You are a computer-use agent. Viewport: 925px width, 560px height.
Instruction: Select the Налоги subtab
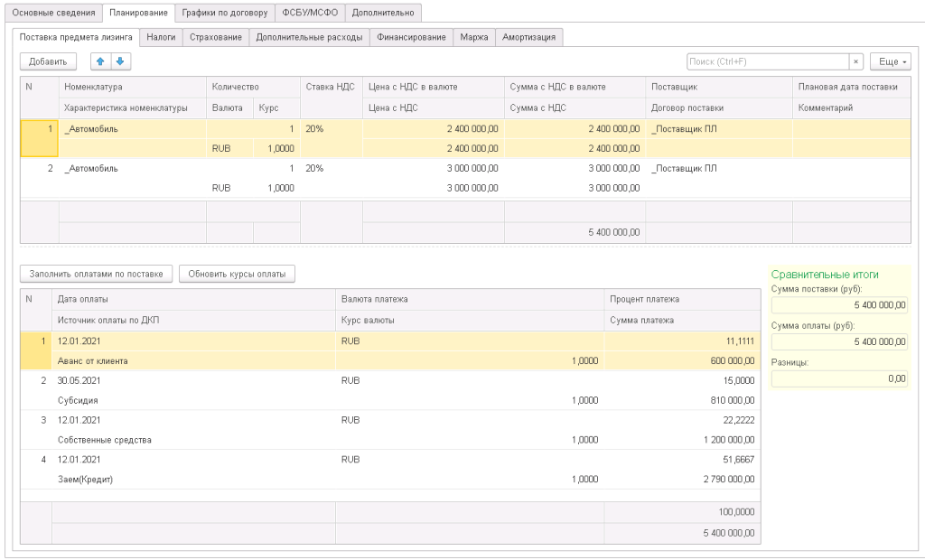click(x=162, y=37)
